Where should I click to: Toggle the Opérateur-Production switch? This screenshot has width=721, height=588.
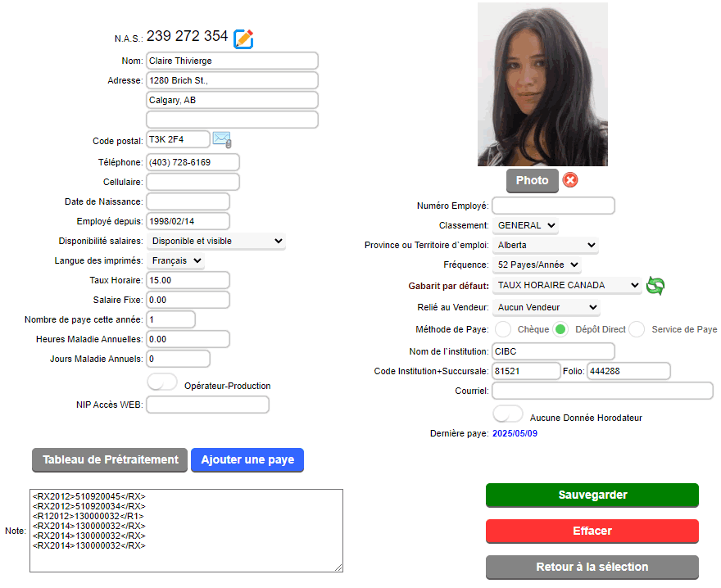click(x=162, y=382)
